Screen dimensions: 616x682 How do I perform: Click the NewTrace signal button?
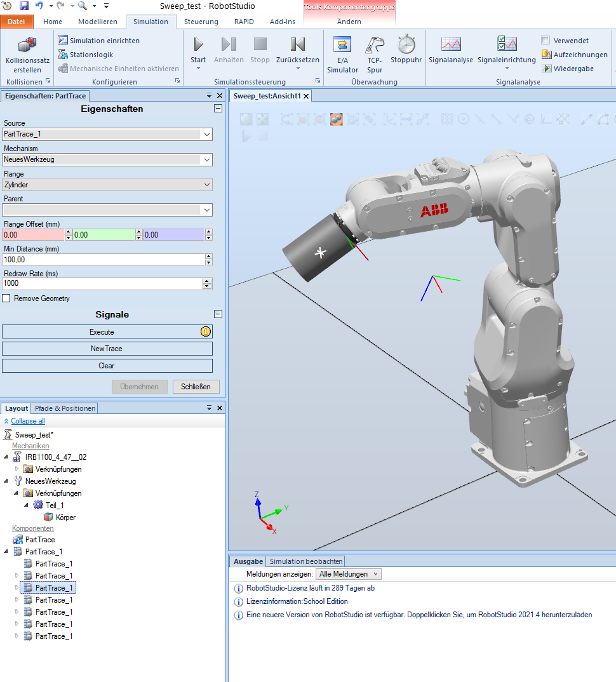[x=107, y=349]
